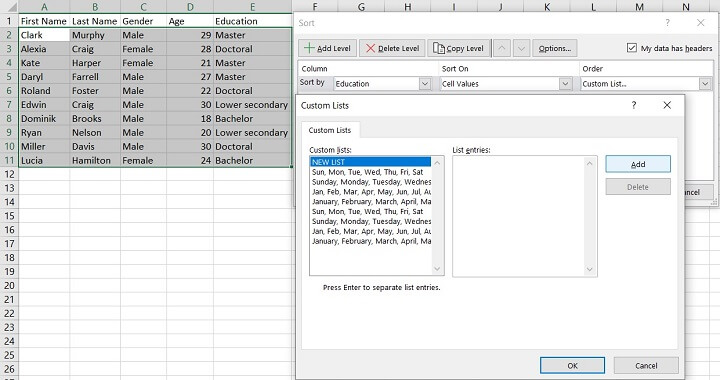This screenshot has width=720, height=380.
Task: Click cell containing Nelson
Action: [95, 133]
